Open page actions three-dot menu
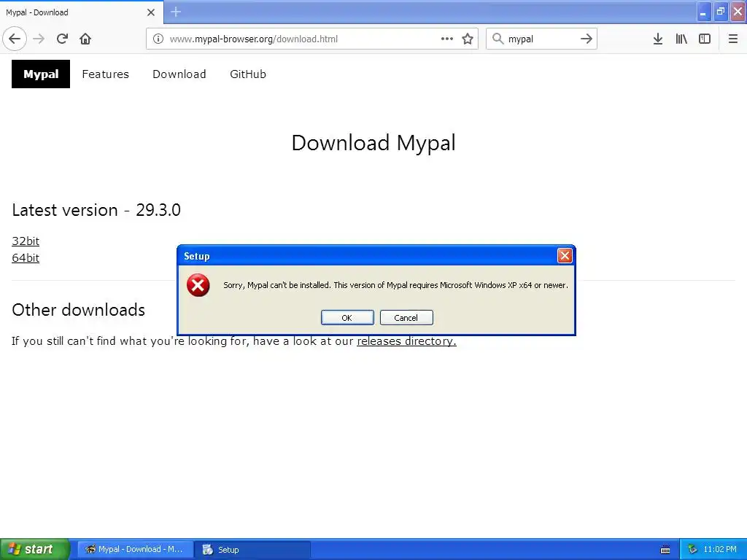 click(447, 39)
